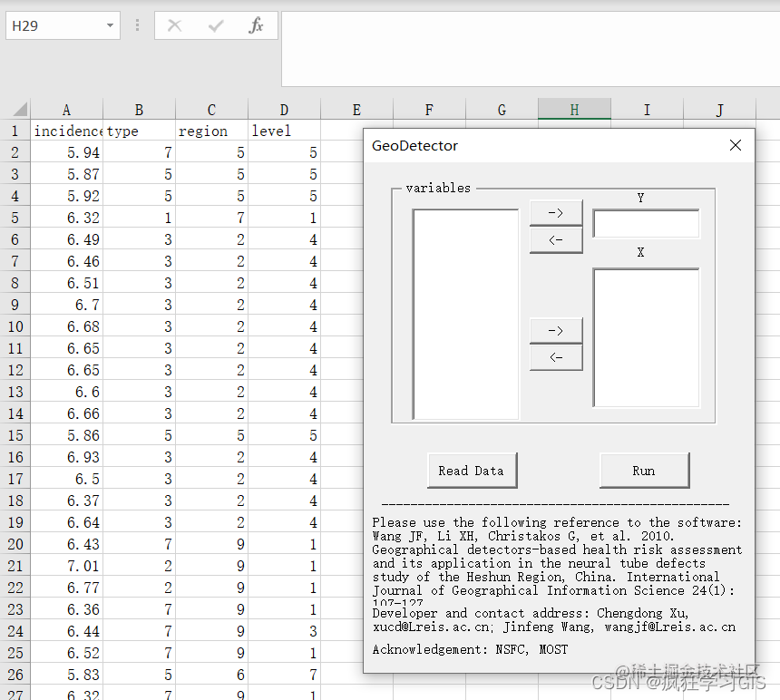Image resolution: width=780 pixels, height=700 pixels.
Task: Click inside the X variables list box
Action: pyautogui.click(x=646, y=338)
